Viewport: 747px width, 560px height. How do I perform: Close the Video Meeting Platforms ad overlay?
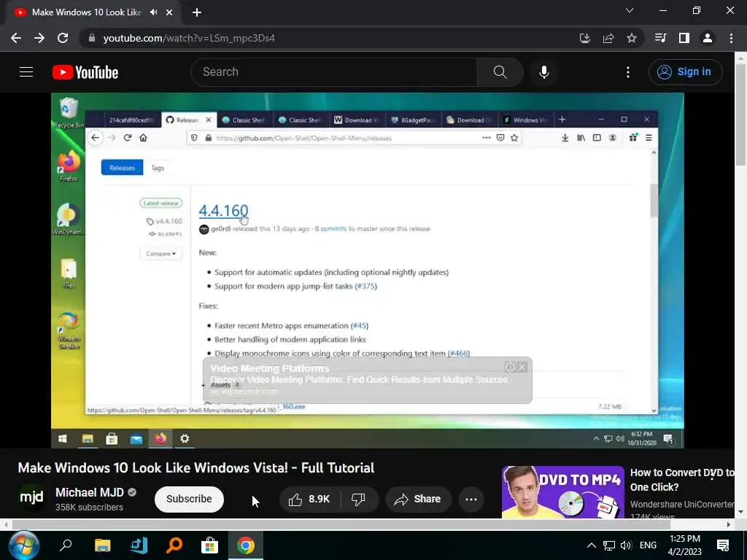pyautogui.click(x=522, y=367)
